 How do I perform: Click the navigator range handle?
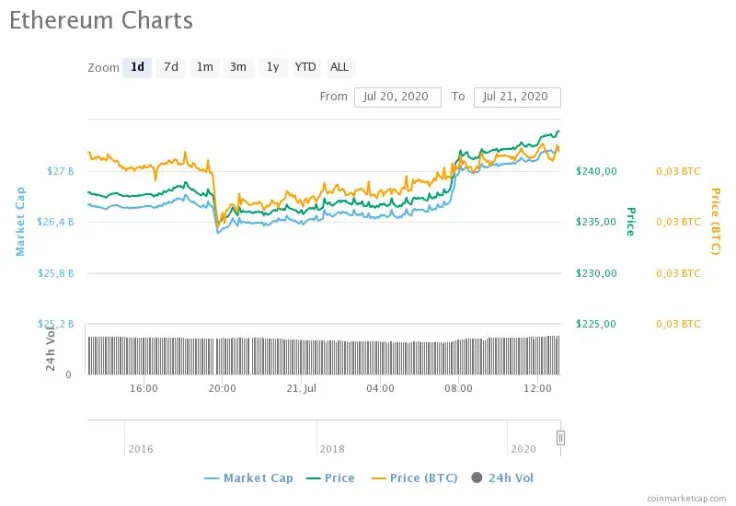561,437
